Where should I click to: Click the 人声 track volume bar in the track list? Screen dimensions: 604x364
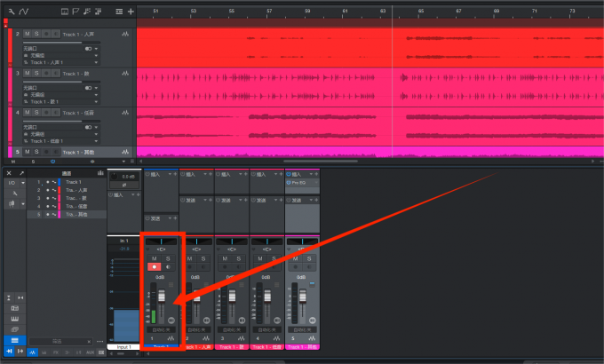point(61,43)
